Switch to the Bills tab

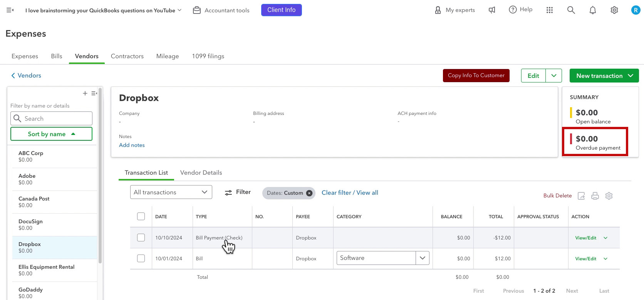click(x=57, y=56)
